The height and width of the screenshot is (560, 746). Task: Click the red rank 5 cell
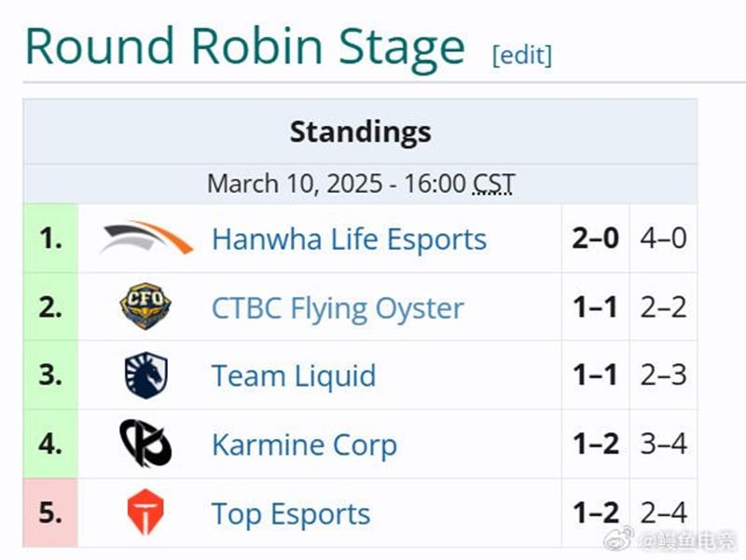(x=50, y=513)
